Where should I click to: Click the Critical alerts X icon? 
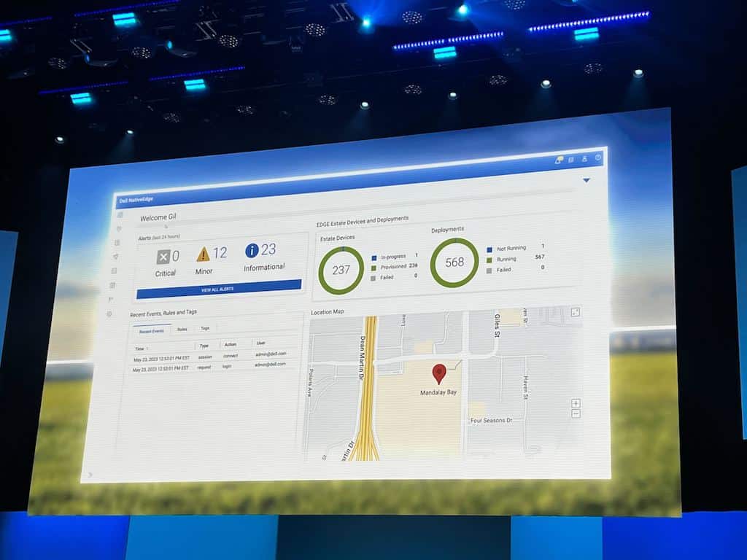point(163,257)
